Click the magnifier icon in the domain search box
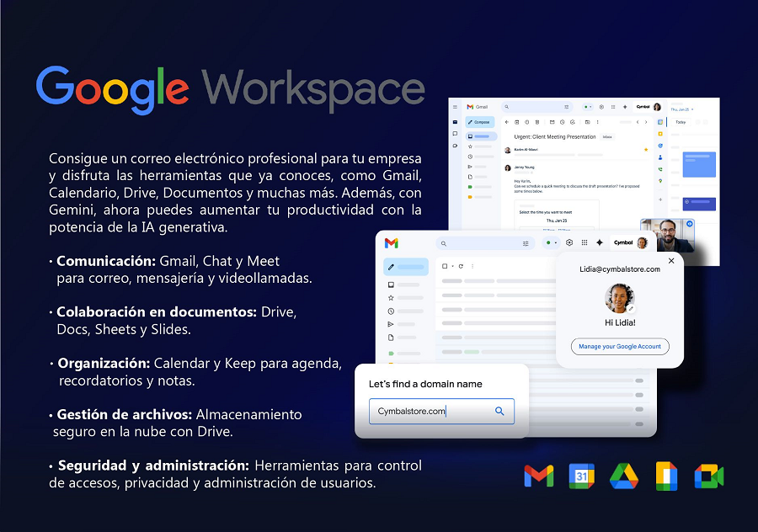 [x=499, y=411]
